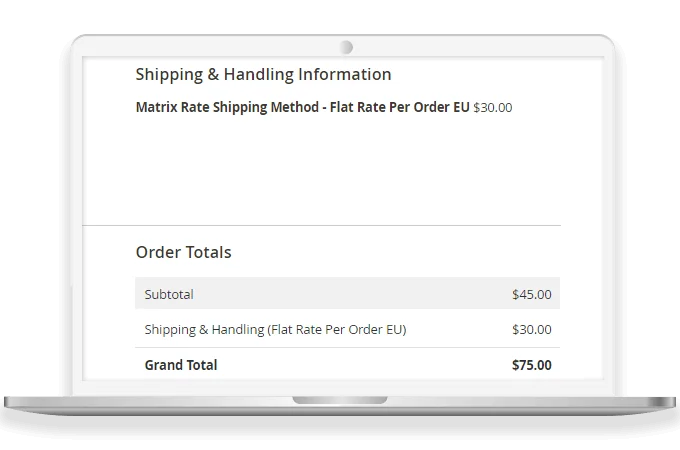Image resolution: width=680 pixels, height=450 pixels.
Task: Click the Shipping & Handling Information heading
Action: click(263, 74)
